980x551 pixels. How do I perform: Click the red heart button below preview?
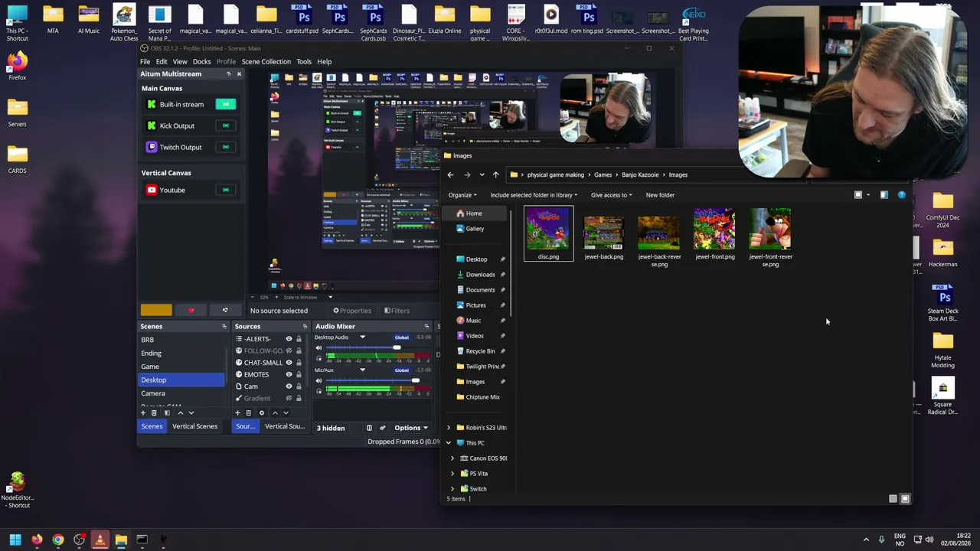click(191, 311)
